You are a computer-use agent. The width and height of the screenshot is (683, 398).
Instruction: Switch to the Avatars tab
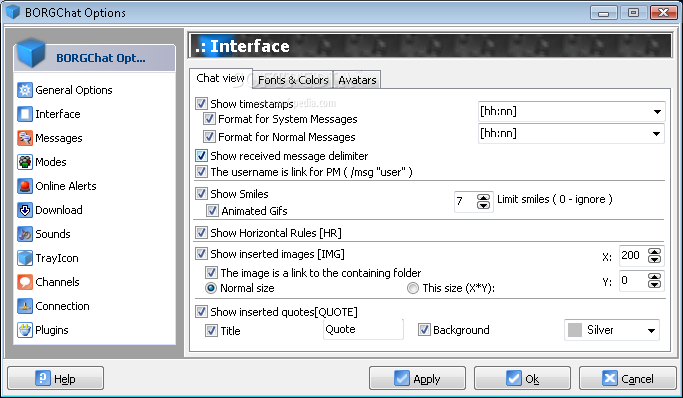[x=357, y=80]
